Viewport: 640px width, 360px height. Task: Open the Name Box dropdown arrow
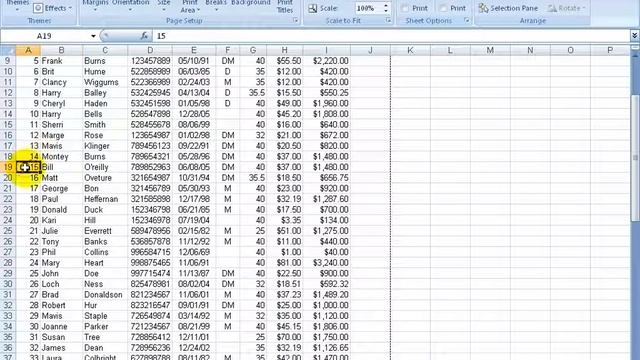click(93, 36)
